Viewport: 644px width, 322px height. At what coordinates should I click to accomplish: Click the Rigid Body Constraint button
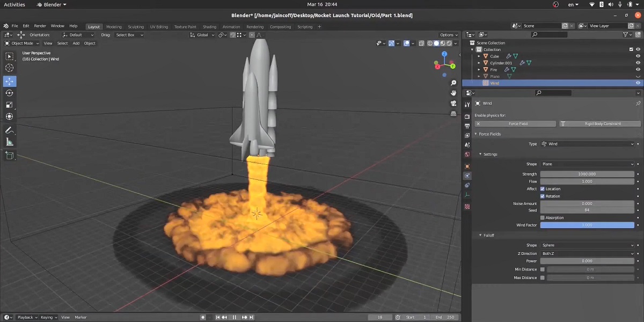tap(599, 123)
